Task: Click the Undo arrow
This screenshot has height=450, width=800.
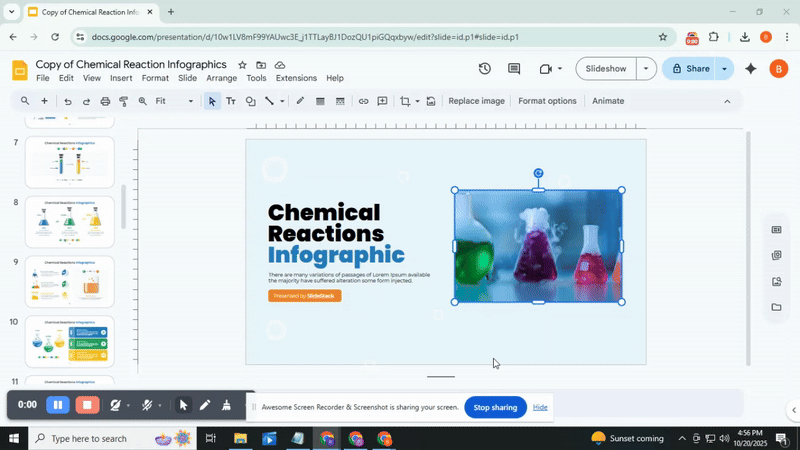Action: point(67,101)
